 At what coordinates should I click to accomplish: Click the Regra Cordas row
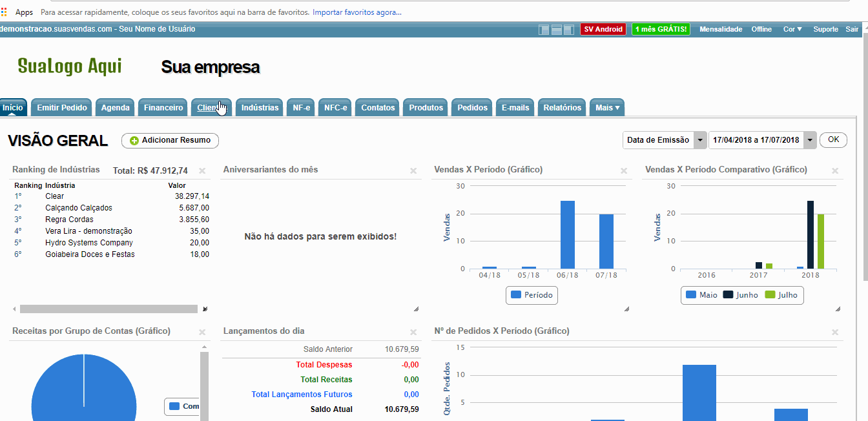112,220
